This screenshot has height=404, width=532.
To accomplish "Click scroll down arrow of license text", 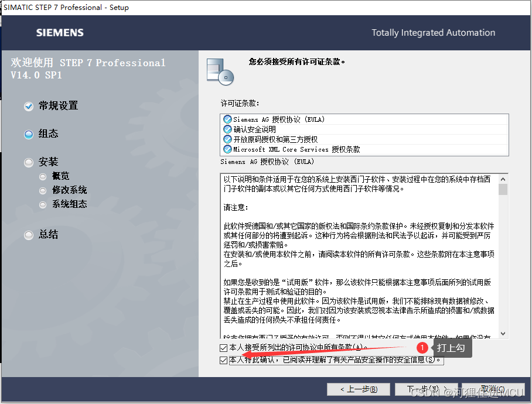I will tap(503, 334).
